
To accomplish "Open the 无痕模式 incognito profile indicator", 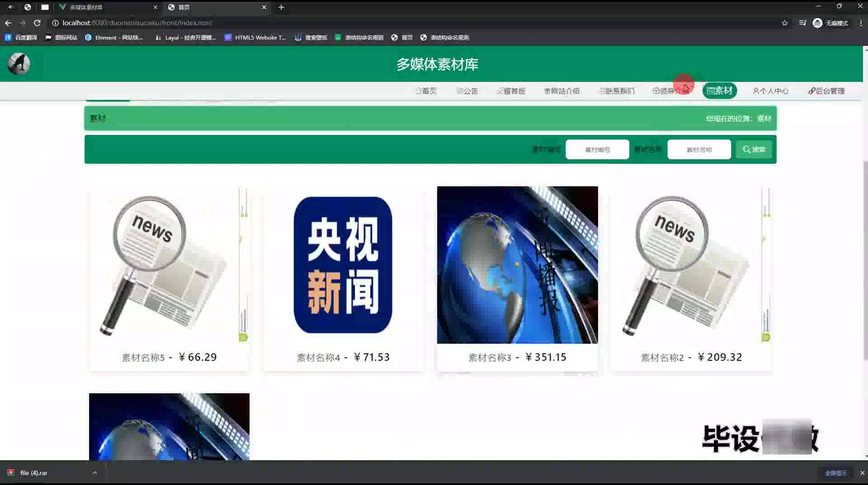I will (x=830, y=23).
